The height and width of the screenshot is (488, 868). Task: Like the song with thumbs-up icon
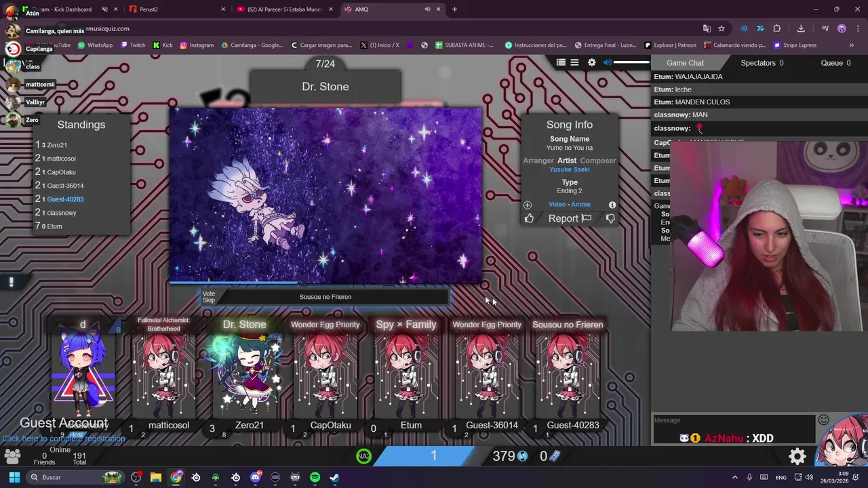529,218
